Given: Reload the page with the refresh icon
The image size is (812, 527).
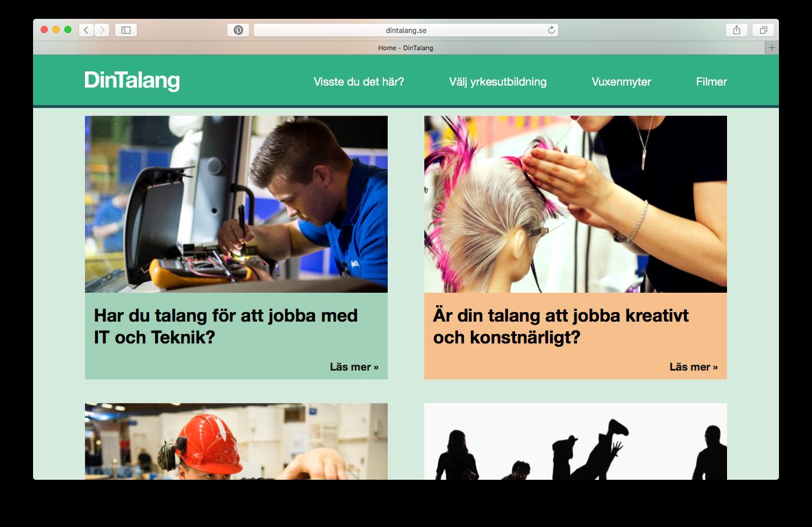Looking at the screenshot, I should pos(551,30).
